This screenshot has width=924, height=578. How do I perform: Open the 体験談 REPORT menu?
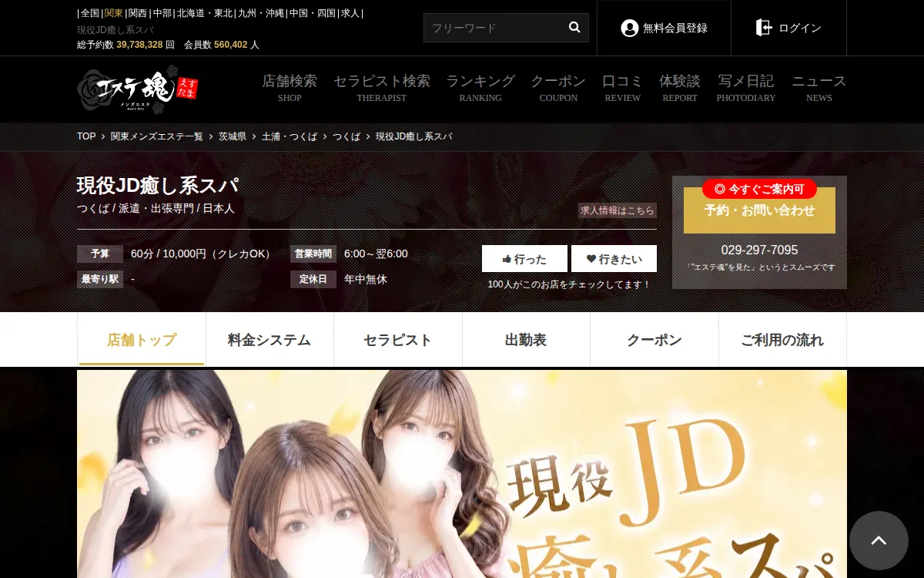click(680, 88)
